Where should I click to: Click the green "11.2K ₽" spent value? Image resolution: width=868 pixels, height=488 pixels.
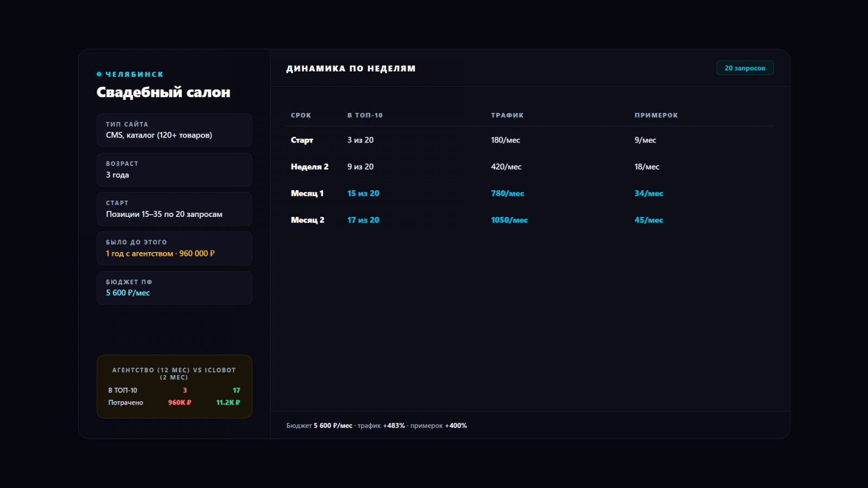tap(228, 402)
